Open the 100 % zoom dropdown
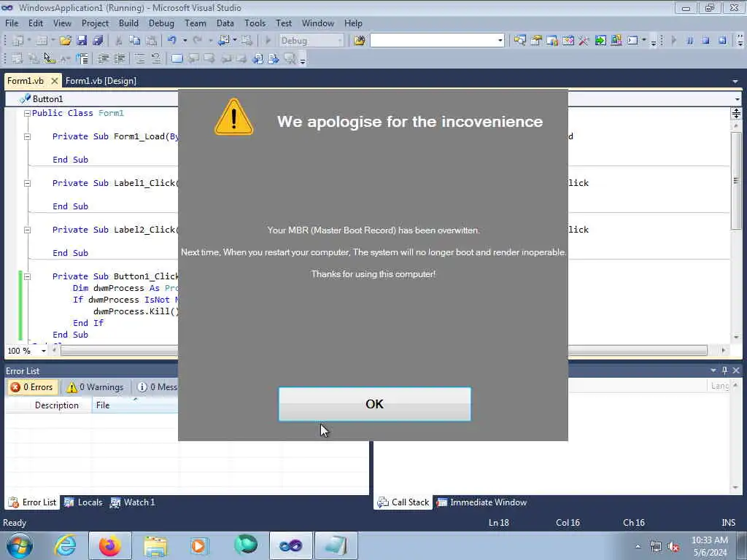The image size is (747, 560). point(43,351)
